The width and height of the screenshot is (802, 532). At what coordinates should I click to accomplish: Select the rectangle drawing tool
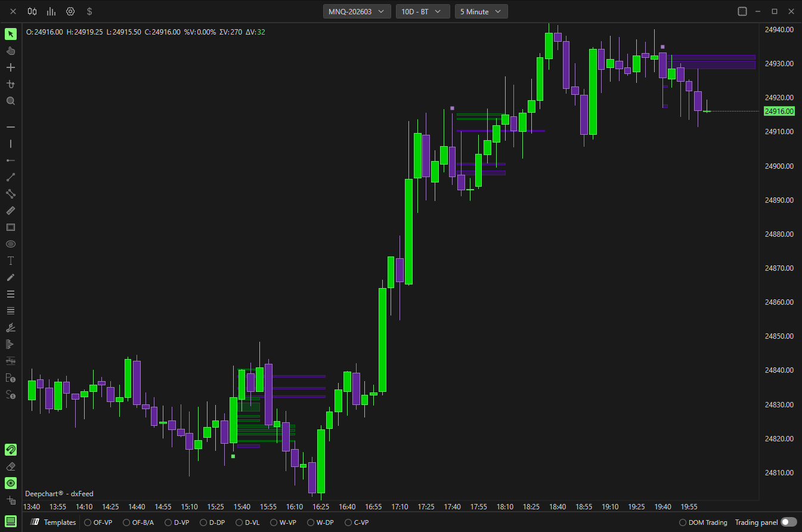tap(11, 227)
